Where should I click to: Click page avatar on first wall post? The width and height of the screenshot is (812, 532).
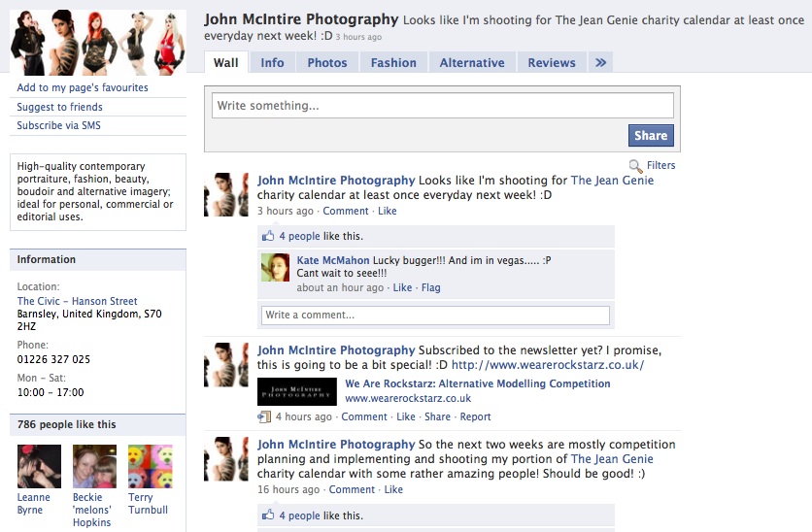point(225,194)
